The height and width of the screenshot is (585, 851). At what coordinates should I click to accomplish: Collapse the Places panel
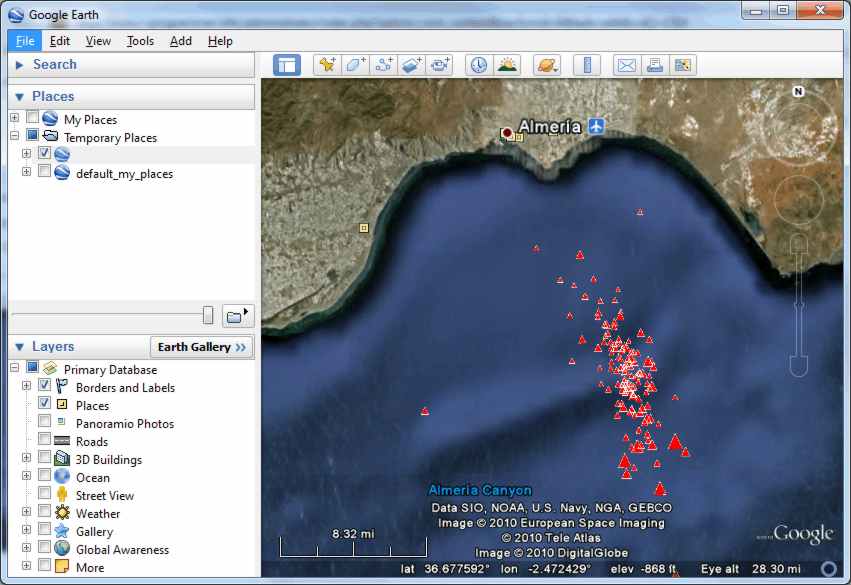(20, 97)
